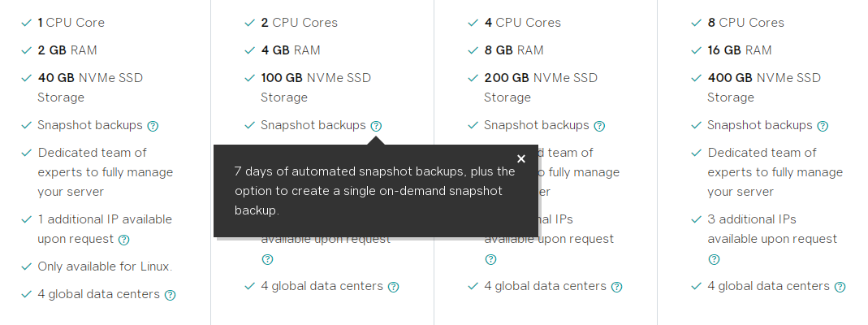Show additional IPs help in the 200 GB storage plan
This screenshot has width=868, height=325.
coord(490,259)
